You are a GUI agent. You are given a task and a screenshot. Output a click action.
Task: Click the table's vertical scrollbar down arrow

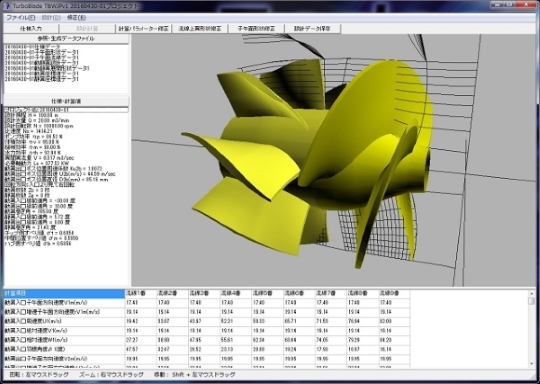[x=532, y=364]
